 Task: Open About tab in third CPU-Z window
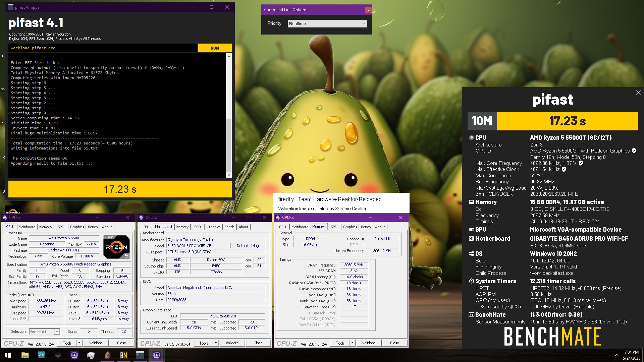click(x=380, y=227)
